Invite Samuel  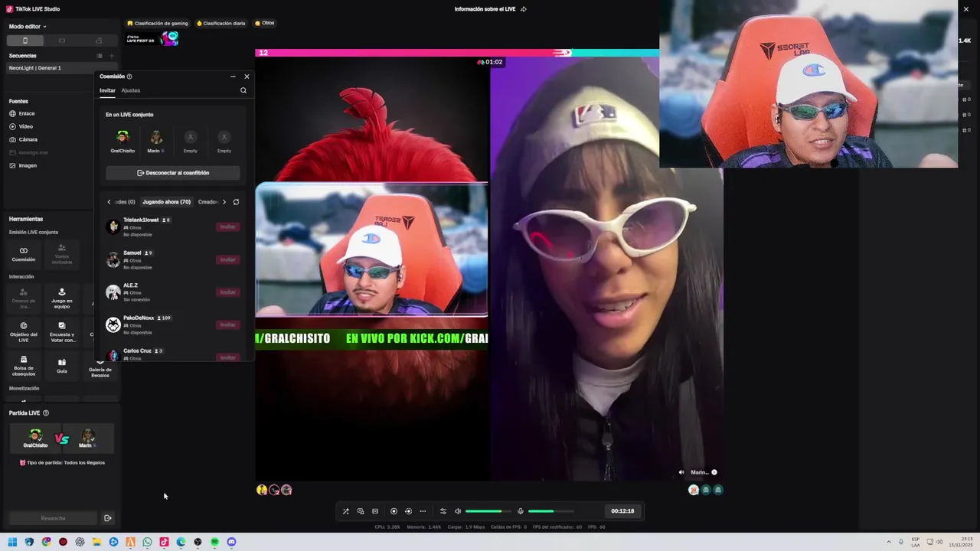point(228,259)
